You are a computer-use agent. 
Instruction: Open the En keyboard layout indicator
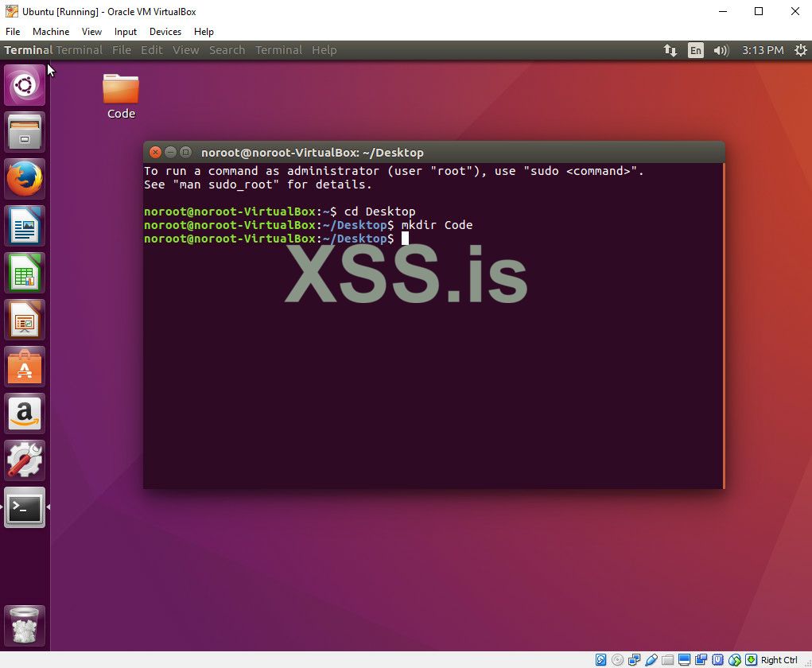695,50
